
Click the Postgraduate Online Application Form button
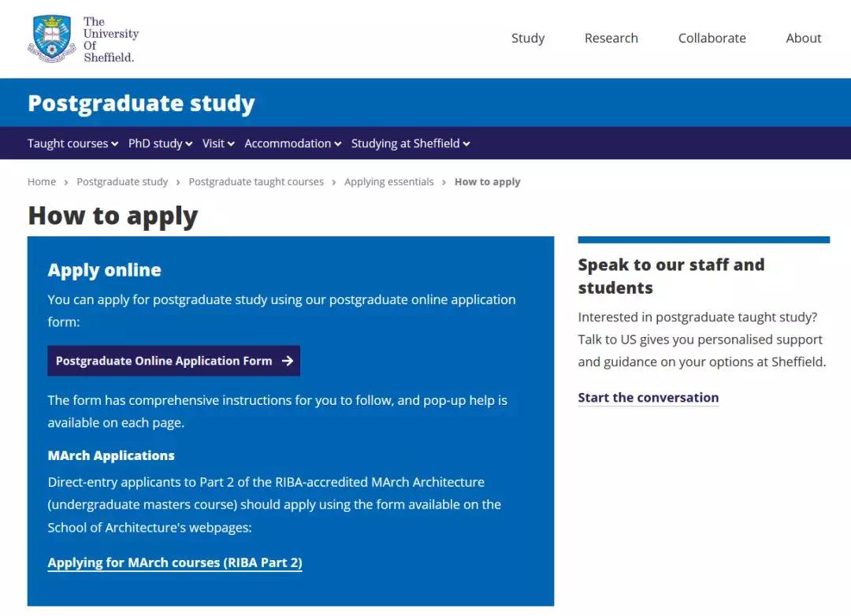tap(173, 361)
